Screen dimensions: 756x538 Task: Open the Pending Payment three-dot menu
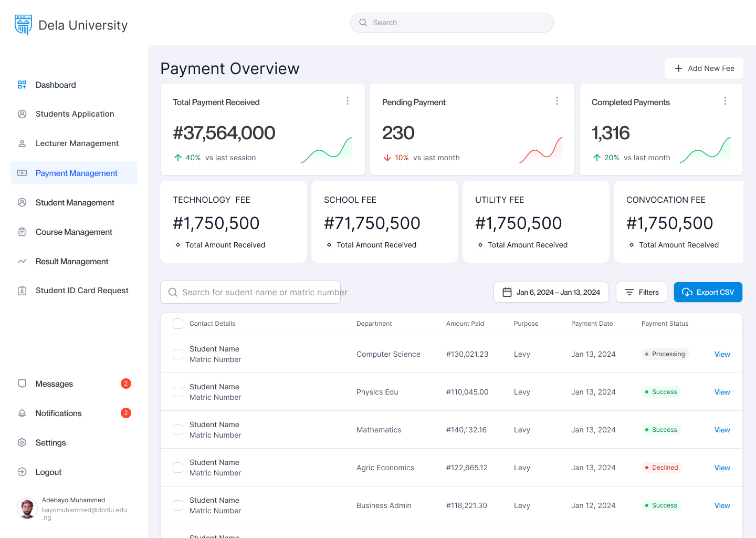pyautogui.click(x=557, y=101)
